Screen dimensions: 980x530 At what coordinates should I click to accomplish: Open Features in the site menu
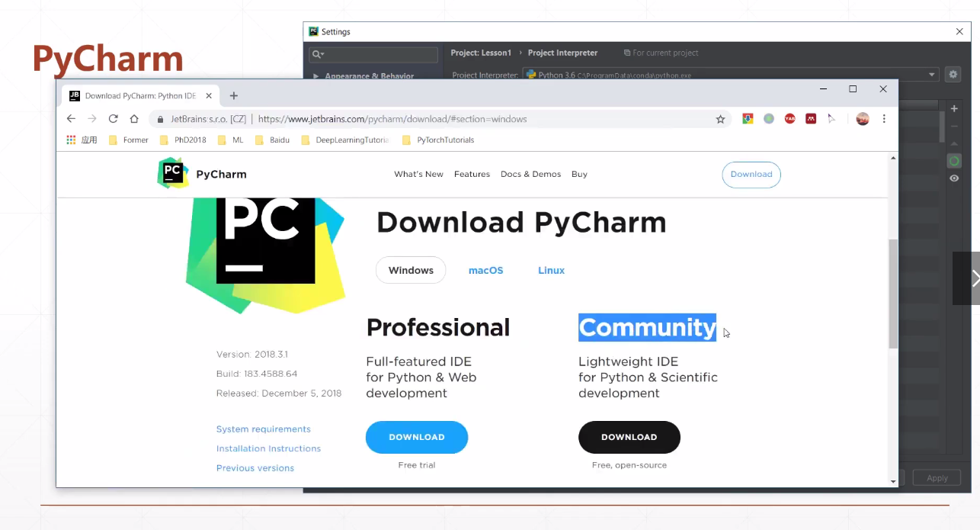click(472, 174)
